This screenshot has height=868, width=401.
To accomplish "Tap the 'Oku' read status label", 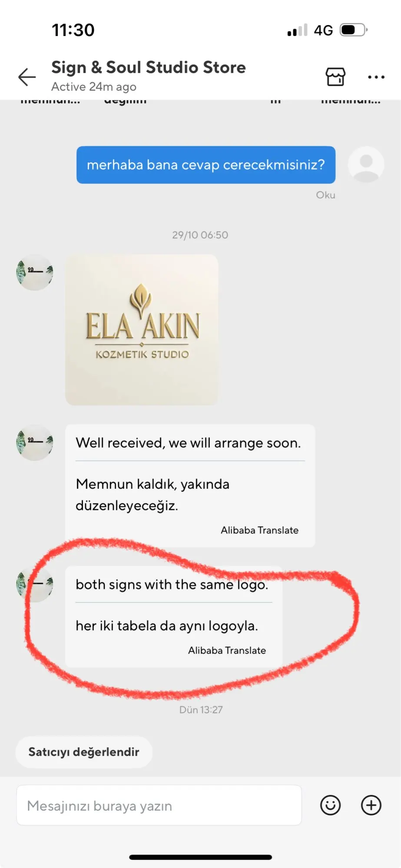I will point(326,195).
